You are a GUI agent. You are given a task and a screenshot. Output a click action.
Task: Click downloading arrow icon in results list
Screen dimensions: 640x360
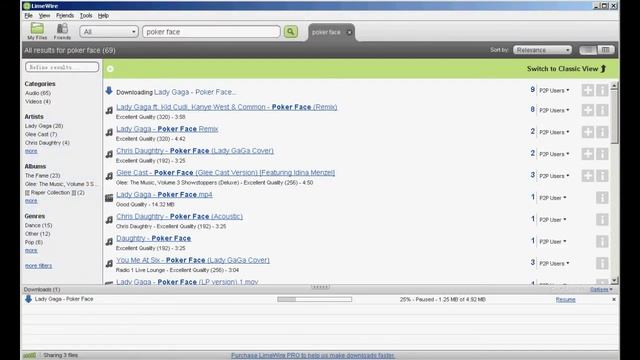coord(109,91)
